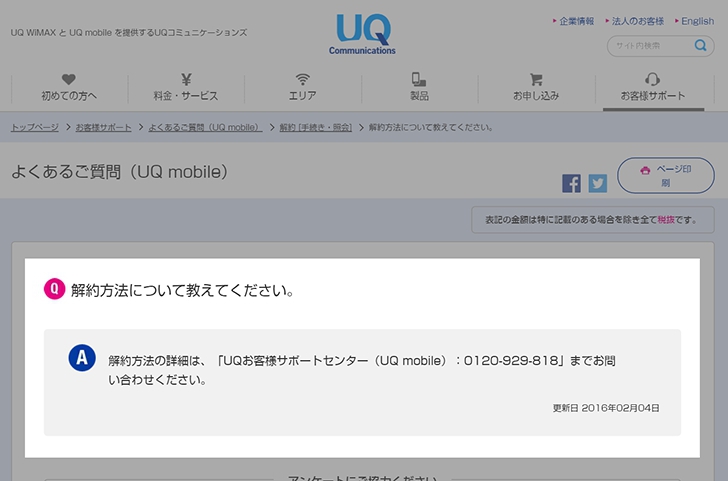This screenshot has width=728, height=481.
Task: Share the page on Twitter
Action: click(x=598, y=183)
